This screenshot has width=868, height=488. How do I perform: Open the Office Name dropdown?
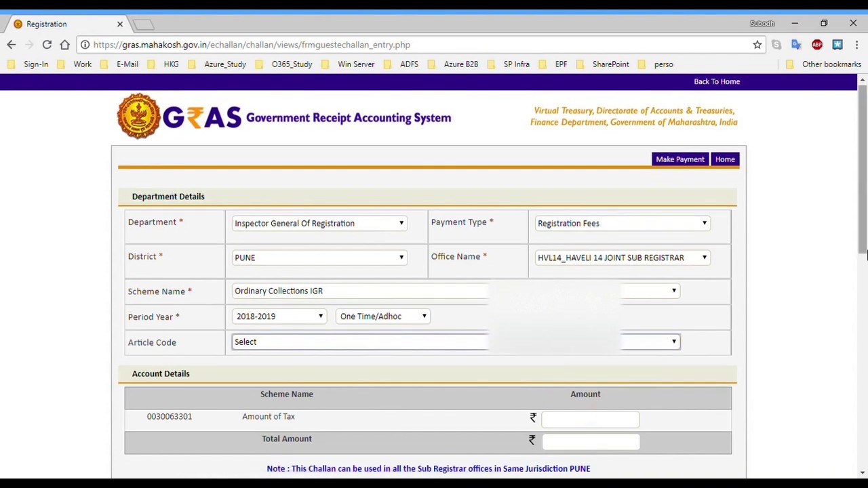622,258
